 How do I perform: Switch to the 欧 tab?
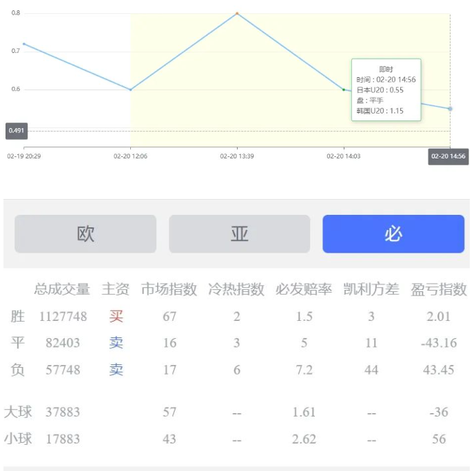click(85, 234)
